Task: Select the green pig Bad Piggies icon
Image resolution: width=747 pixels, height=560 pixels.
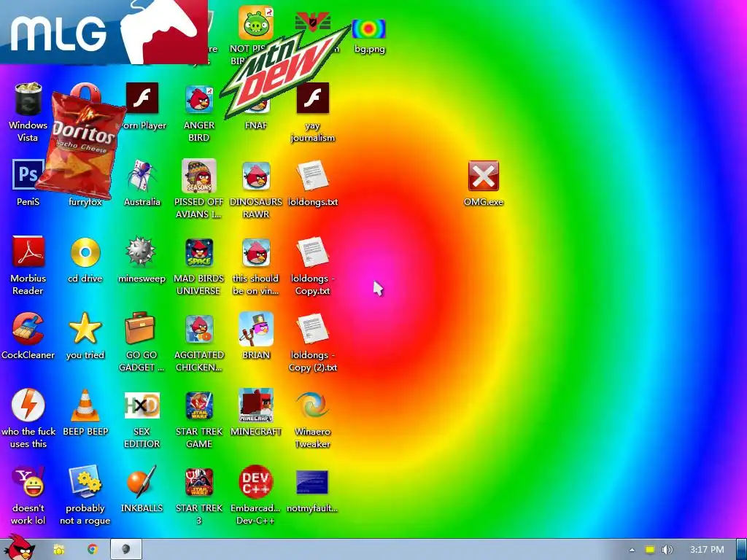Action: click(x=256, y=23)
